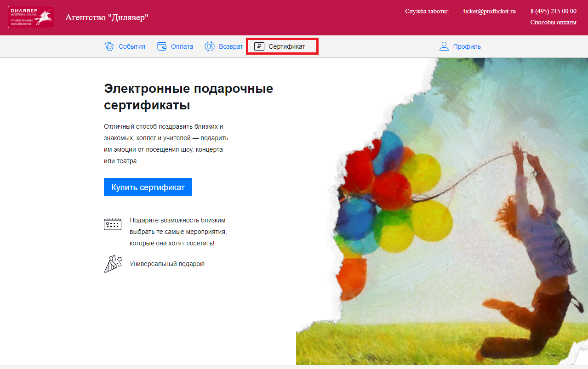Click the theater masks Events icon

click(x=109, y=46)
